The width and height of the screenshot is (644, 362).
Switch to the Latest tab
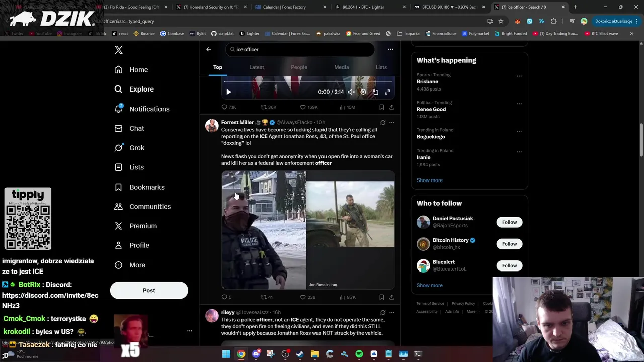pyautogui.click(x=257, y=67)
